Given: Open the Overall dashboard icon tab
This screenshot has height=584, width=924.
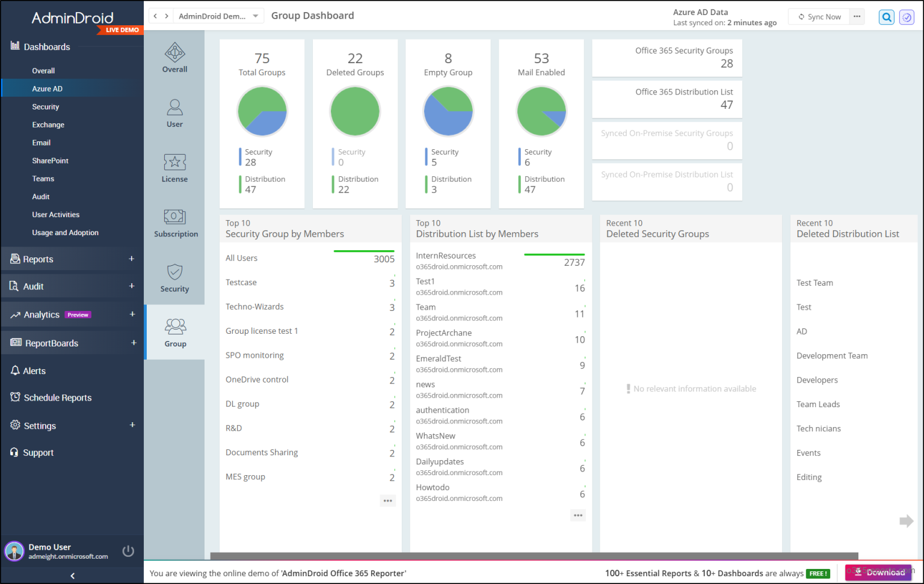Looking at the screenshot, I should [174, 58].
